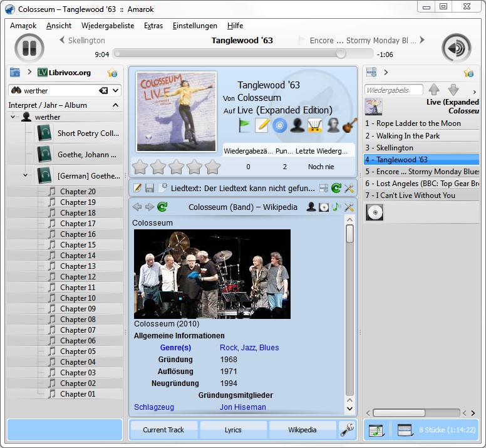
Task: Click the Wiedergabeliste search field
Action: 394,90
